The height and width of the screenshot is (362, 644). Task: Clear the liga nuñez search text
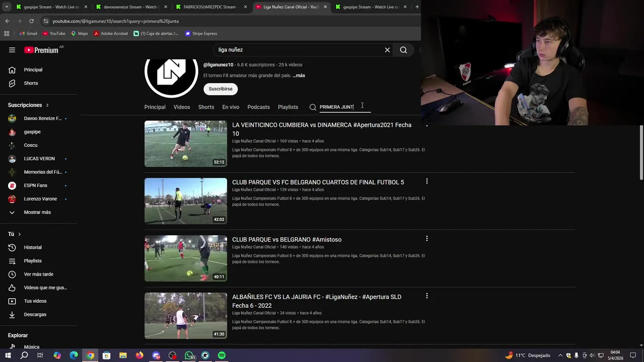[x=387, y=50]
